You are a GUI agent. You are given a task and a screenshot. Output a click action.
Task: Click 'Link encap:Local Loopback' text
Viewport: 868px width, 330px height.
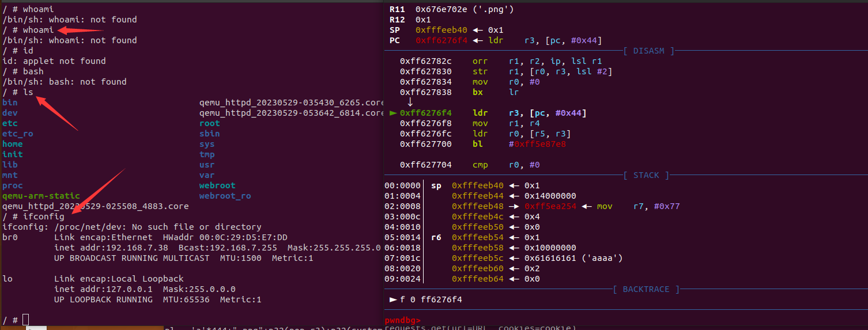click(119, 279)
